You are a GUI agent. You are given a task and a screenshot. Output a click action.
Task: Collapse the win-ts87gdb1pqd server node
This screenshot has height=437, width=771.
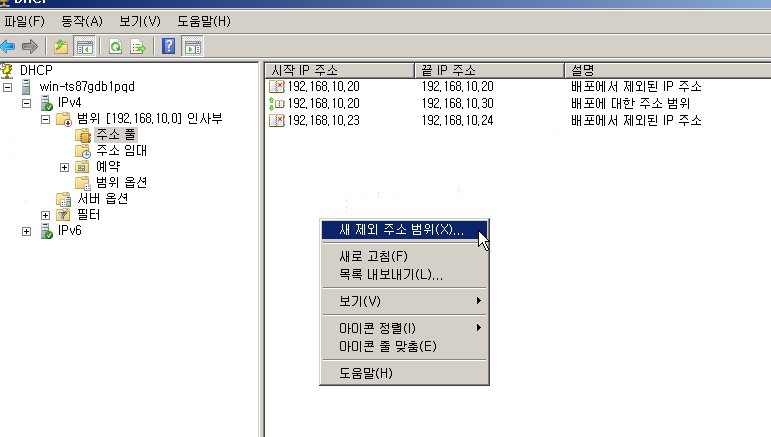[7, 87]
